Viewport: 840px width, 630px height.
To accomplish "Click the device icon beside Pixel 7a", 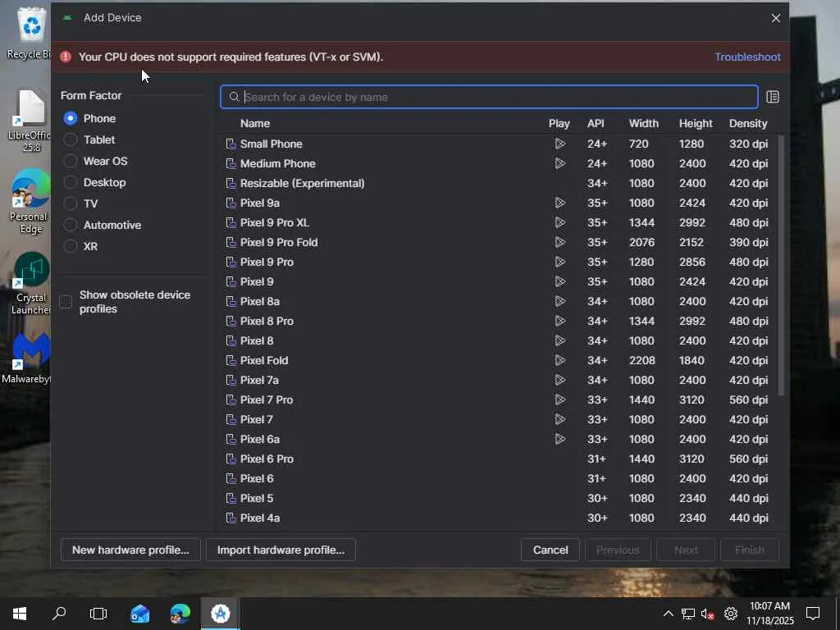I will point(231,380).
